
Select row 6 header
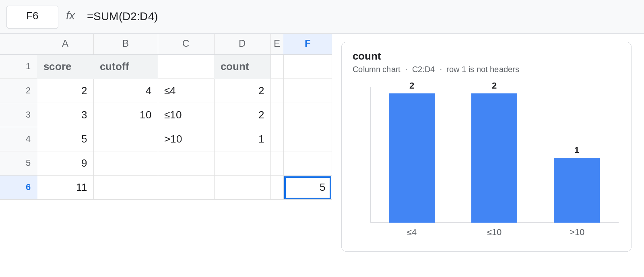19,187
